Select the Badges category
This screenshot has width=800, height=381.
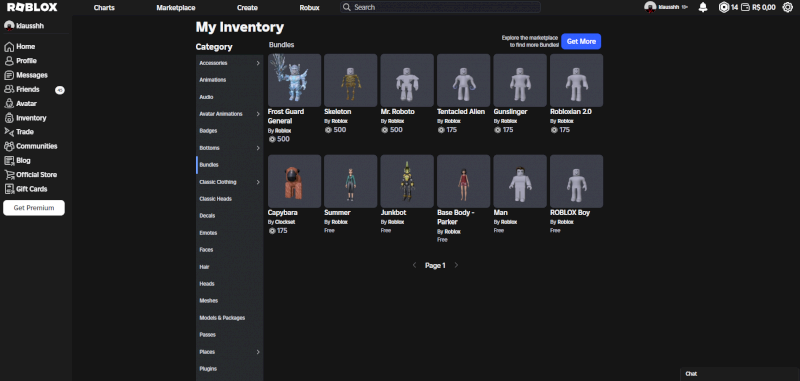pyautogui.click(x=230, y=131)
